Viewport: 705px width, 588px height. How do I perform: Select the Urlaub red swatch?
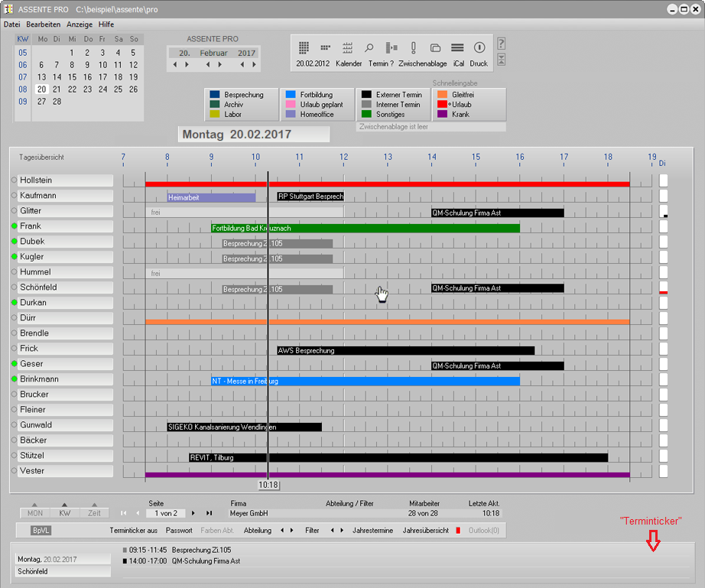click(443, 104)
